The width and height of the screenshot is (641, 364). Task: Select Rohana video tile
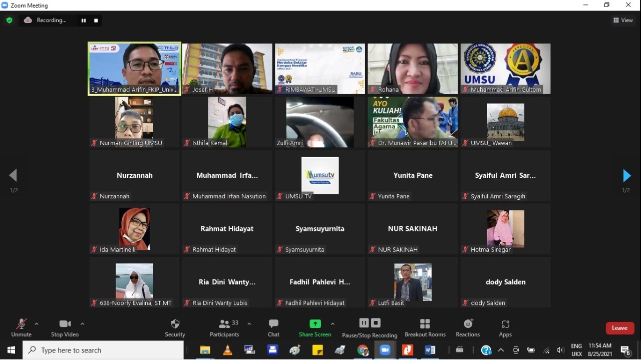[x=413, y=69]
